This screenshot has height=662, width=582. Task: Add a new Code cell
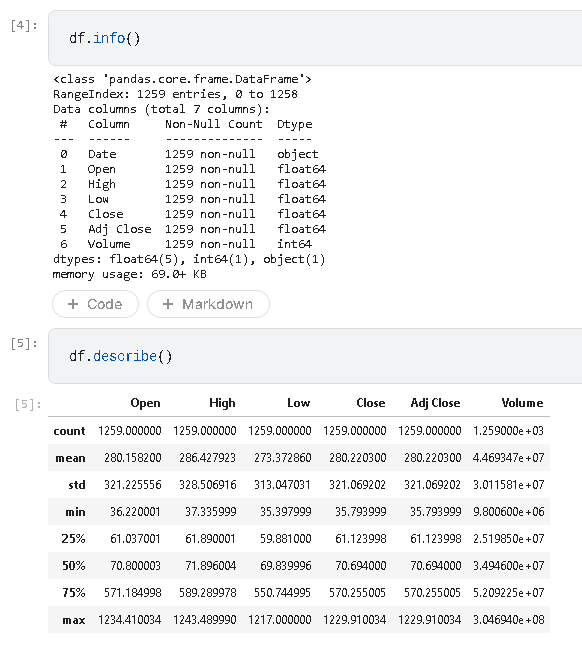(95, 304)
